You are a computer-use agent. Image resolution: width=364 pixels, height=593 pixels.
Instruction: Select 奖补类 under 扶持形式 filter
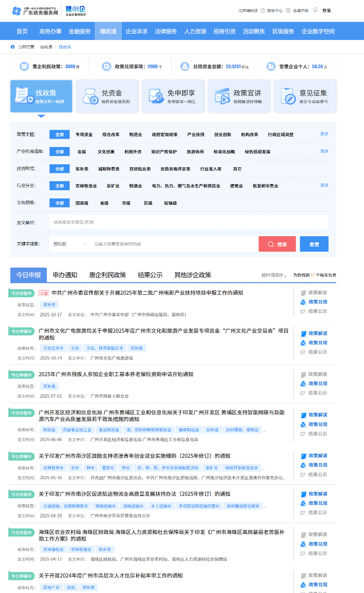82,169
